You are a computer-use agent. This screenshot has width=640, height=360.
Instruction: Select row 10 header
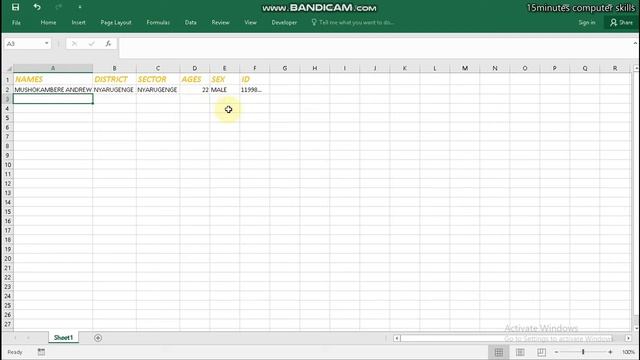coord(7,165)
